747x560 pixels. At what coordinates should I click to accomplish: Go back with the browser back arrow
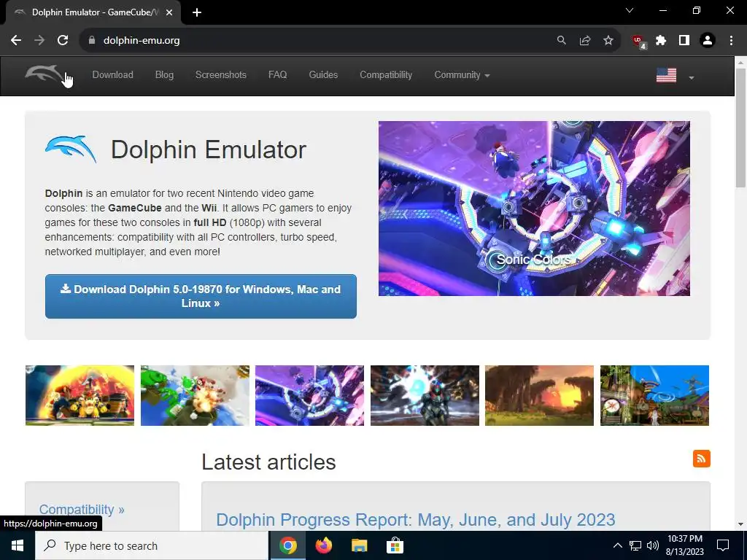[x=16, y=41]
